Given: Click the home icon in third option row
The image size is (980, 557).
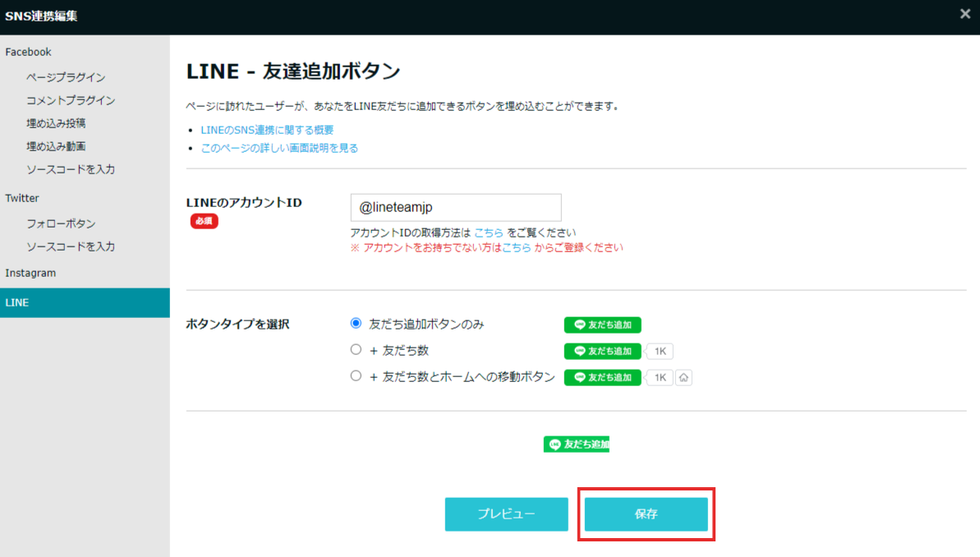Looking at the screenshot, I should (x=683, y=378).
